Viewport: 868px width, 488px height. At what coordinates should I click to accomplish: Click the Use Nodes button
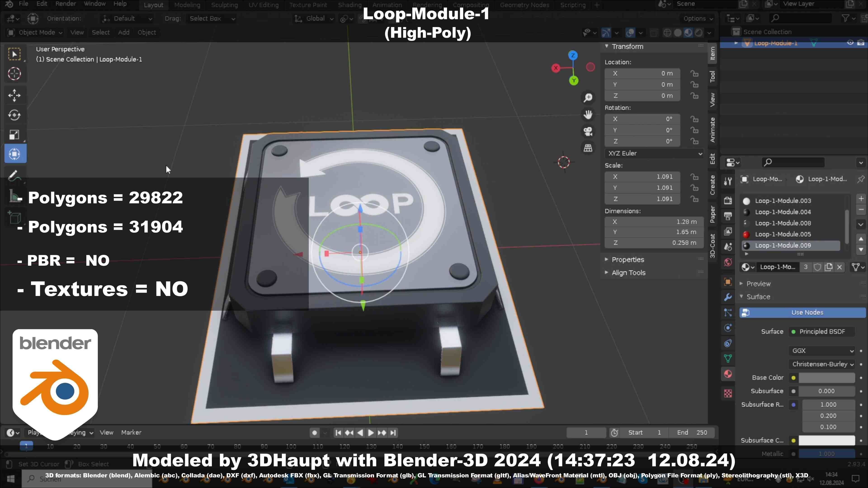pos(802,312)
